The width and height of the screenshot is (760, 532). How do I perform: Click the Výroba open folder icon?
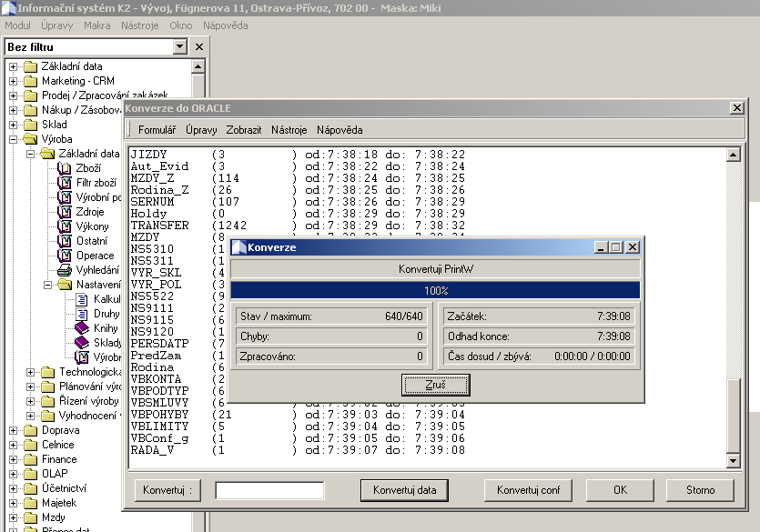(x=30, y=139)
